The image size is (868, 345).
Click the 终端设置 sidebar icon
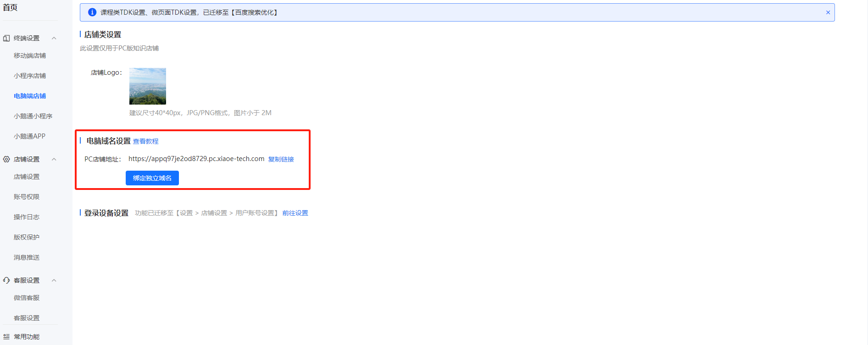point(6,38)
